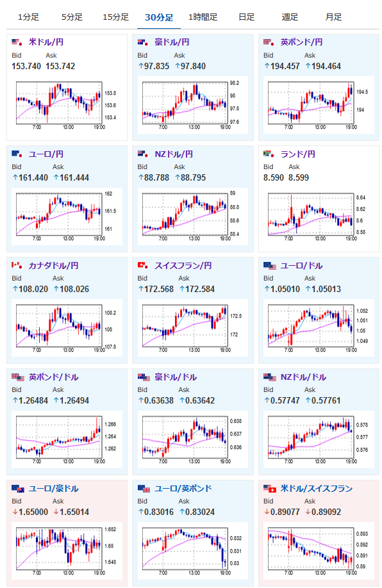Viewport: 382px width, 588px height.
Task: Click the flag icon beside 米ドル/スイスフラン
Action: click(x=270, y=489)
